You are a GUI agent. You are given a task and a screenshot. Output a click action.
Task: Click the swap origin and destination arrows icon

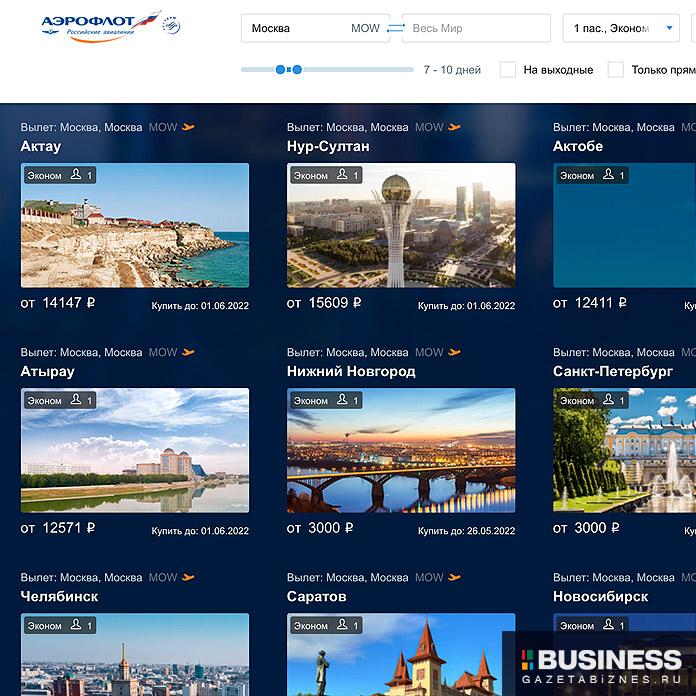(x=395, y=28)
